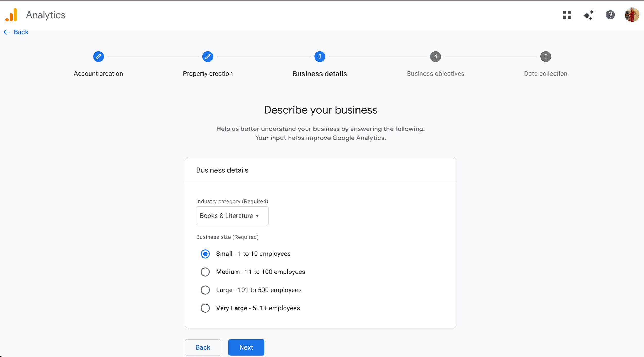This screenshot has width=644, height=357.
Task: Click the Back button below the form
Action: pos(203,347)
